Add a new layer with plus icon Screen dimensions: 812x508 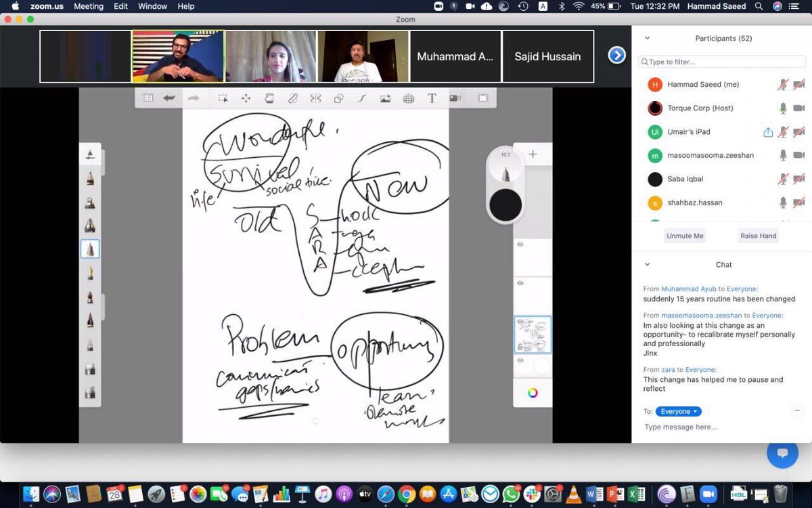(533, 154)
